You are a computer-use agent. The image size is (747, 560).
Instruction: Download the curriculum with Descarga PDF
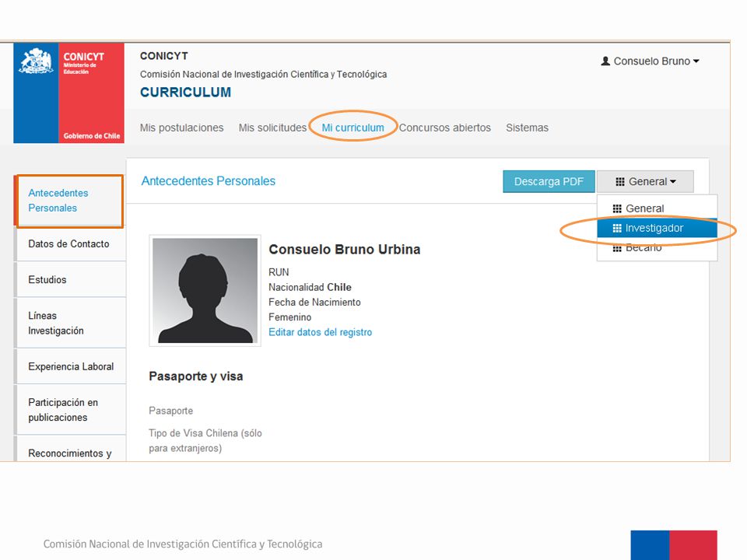[549, 181]
